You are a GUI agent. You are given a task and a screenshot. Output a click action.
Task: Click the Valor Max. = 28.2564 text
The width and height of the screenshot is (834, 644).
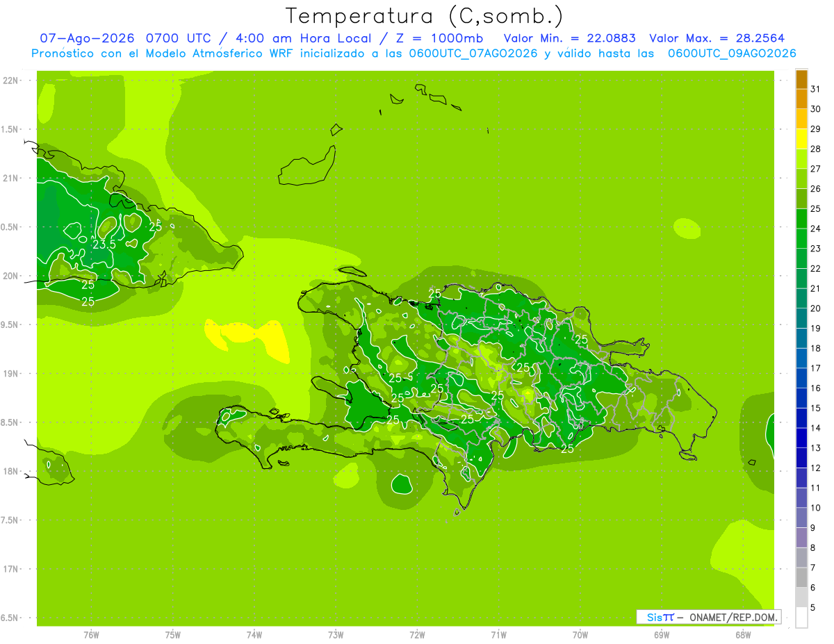(x=717, y=38)
